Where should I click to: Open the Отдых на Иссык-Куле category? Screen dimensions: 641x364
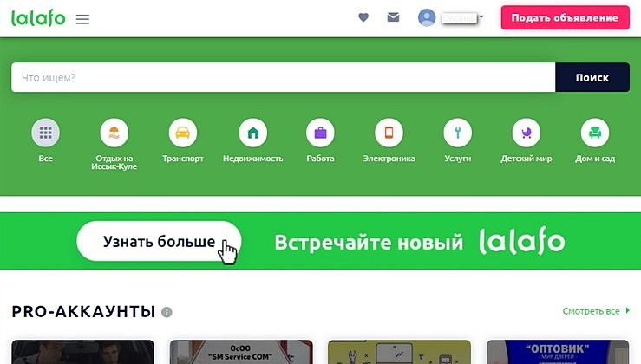coord(114,133)
